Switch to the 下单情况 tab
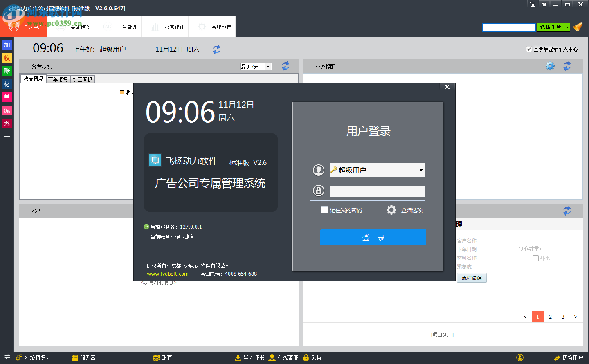This screenshot has height=364, width=589. coord(58,79)
